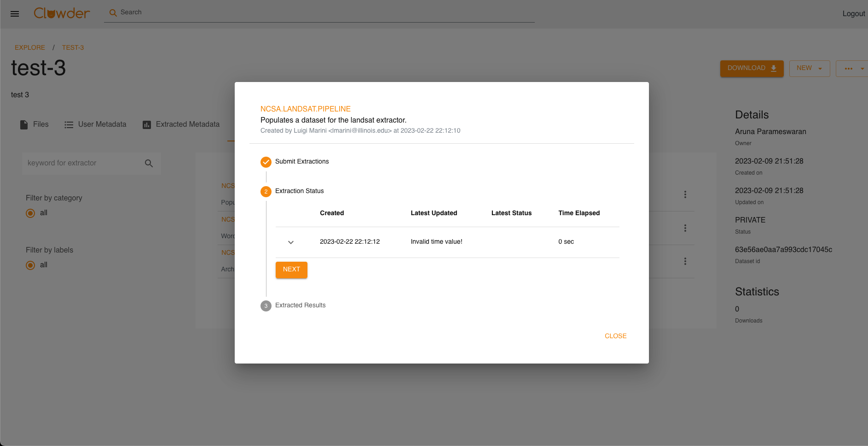The image size is (868, 446).
Task: Click the Logout link
Action: coord(854,14)
